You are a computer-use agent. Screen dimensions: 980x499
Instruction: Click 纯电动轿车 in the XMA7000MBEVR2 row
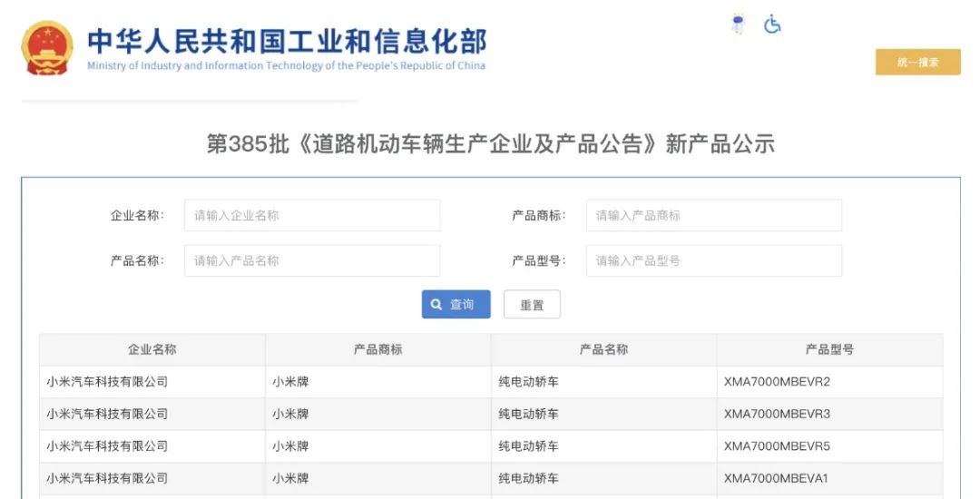tap(528, 382)
